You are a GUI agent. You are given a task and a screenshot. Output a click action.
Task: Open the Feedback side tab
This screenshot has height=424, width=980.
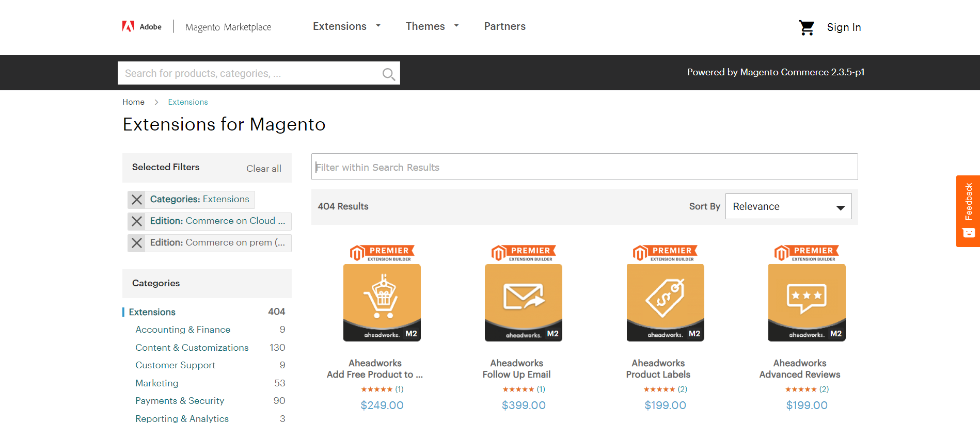pyautogui.click(x=968, y=211)
